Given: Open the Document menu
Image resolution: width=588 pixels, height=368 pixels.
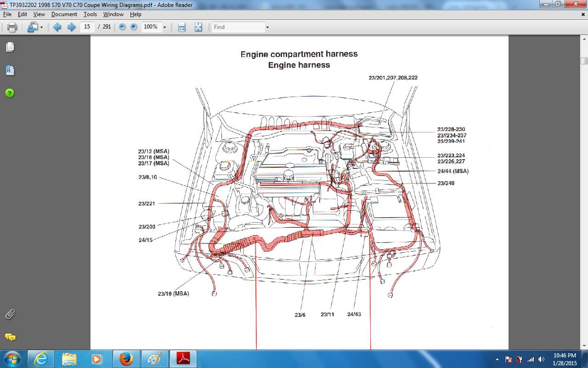Looking at the screenshot, I should click(64, 14).
